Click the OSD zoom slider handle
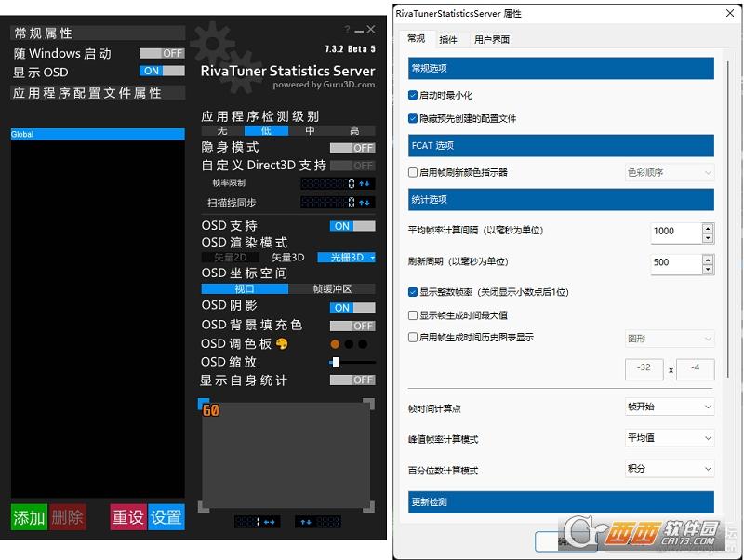The image size is (744, 560). [336, 363]
